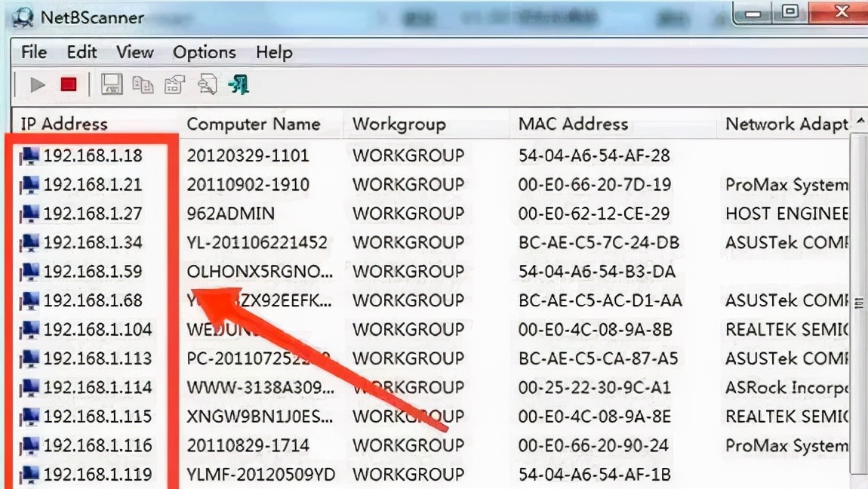Click computer icon beside 192.168.1.114

click(x=29, y=388)
